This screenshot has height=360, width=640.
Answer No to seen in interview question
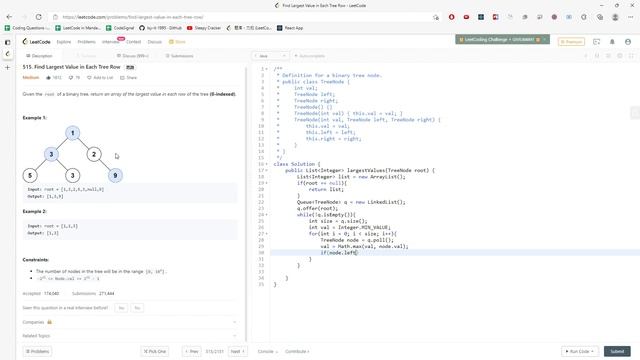pos(137,308)
